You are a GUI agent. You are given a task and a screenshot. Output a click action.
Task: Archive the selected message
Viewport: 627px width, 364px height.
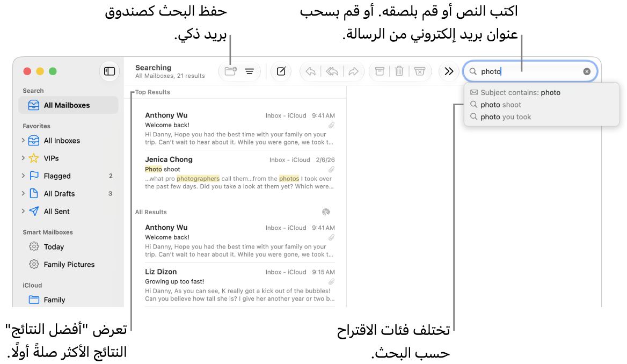pos(380,71)
